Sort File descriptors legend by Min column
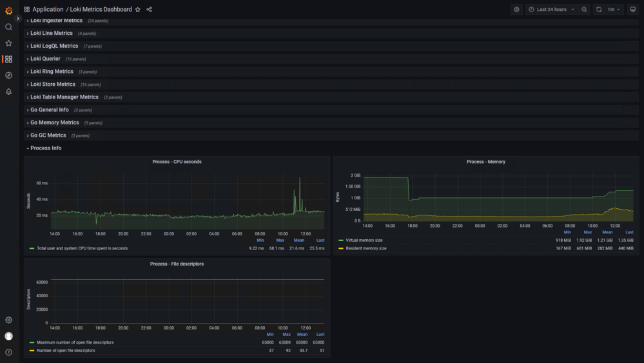 270,334
